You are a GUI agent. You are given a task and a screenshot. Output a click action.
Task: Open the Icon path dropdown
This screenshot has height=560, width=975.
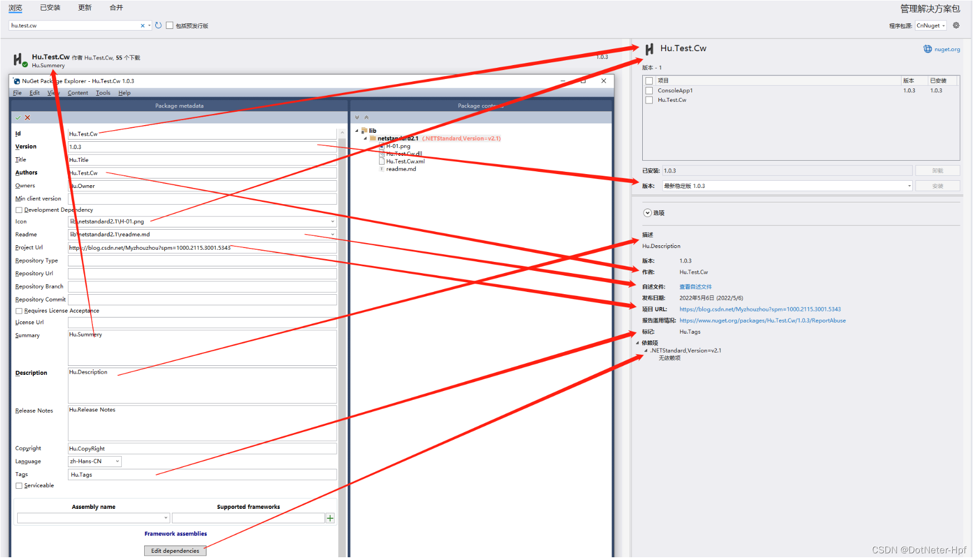[333, 222]
